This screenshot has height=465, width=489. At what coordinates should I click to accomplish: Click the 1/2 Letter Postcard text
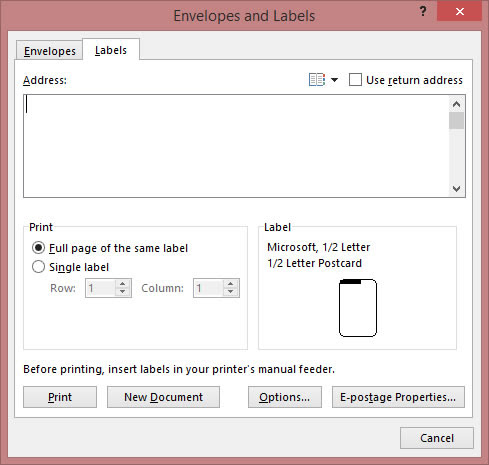point(314,263)
